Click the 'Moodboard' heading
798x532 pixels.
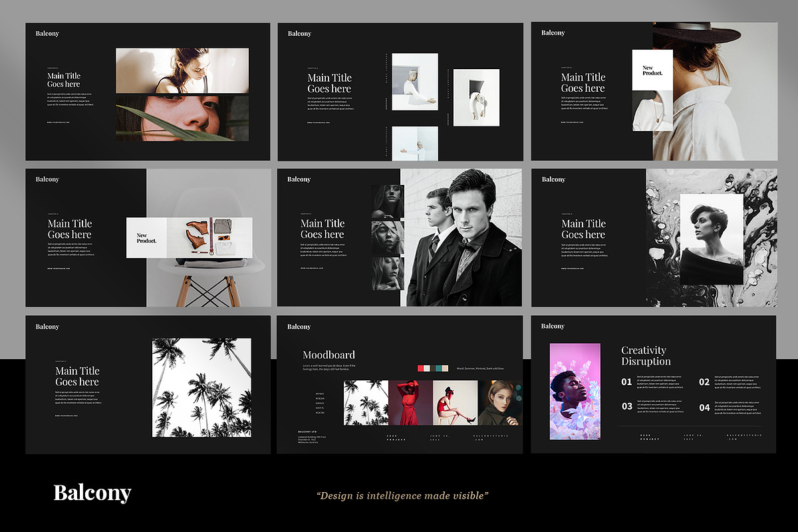(329, 355)
